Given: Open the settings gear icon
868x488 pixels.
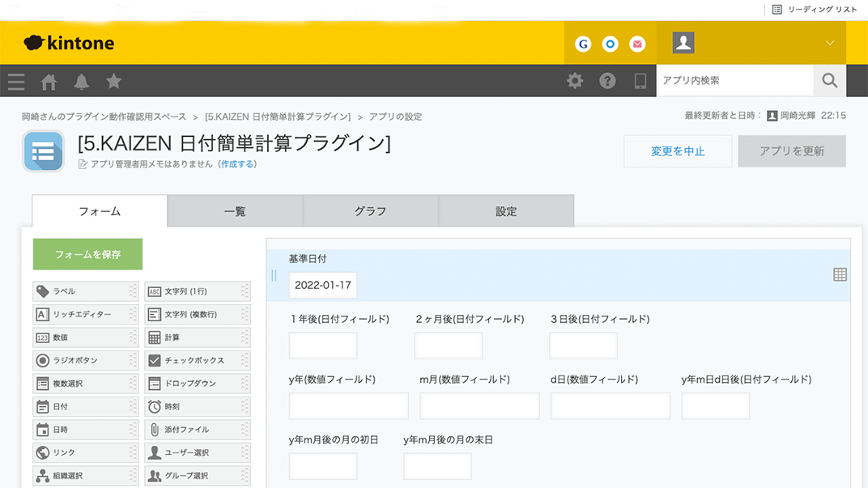Looking at the screenshot, I should pos(575,81).
